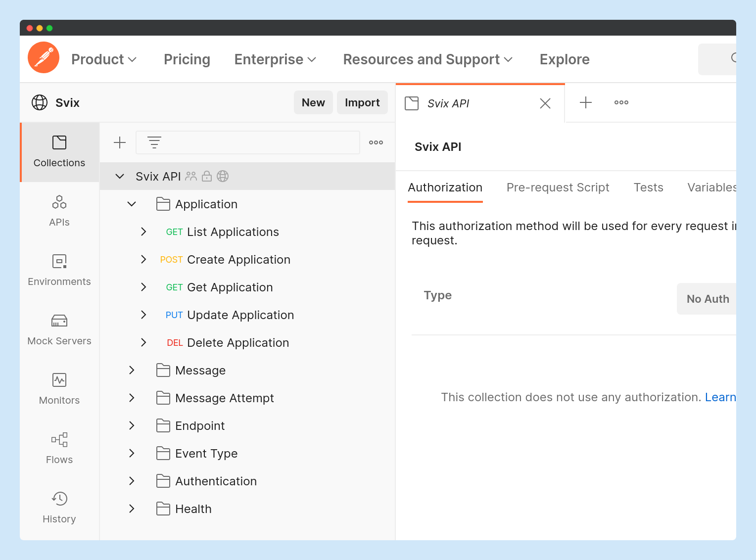Collapse the Svix API collection
Image resolution: width=756 pixels, height=560 pixels.
click(x=120, y=176)
